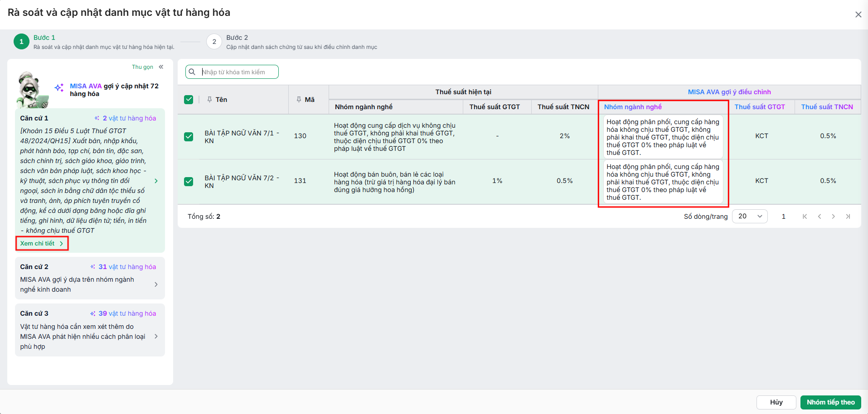Click the keyword search input field
This screenshot has width=868, height=414.
coord(238,72)
